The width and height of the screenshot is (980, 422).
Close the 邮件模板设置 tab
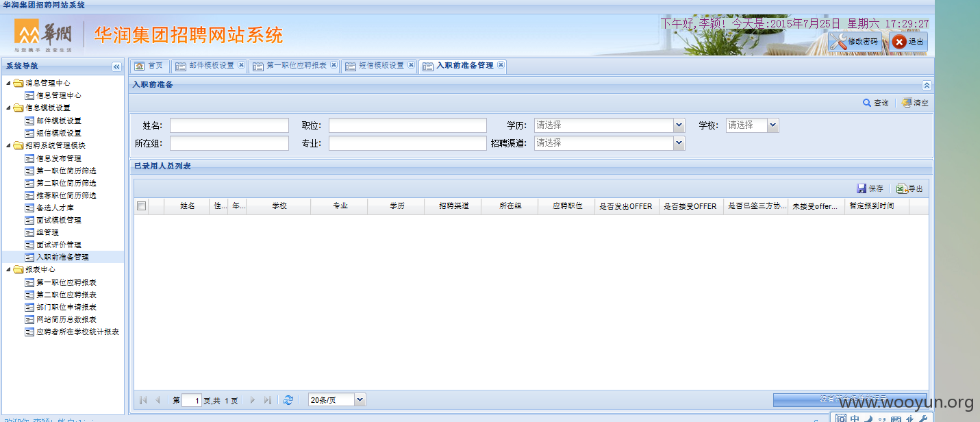coord(241,65)
